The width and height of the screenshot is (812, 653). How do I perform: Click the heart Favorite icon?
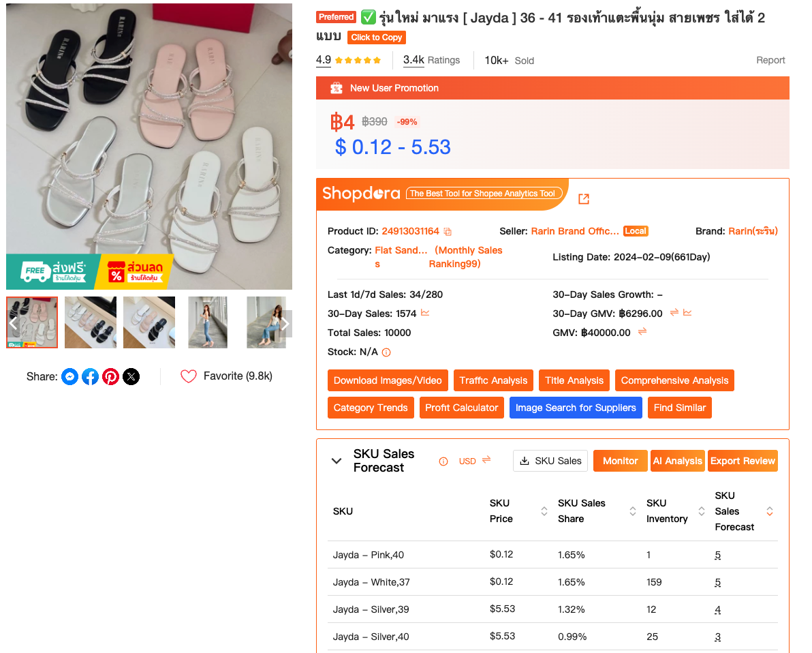(x=189, y=376)
